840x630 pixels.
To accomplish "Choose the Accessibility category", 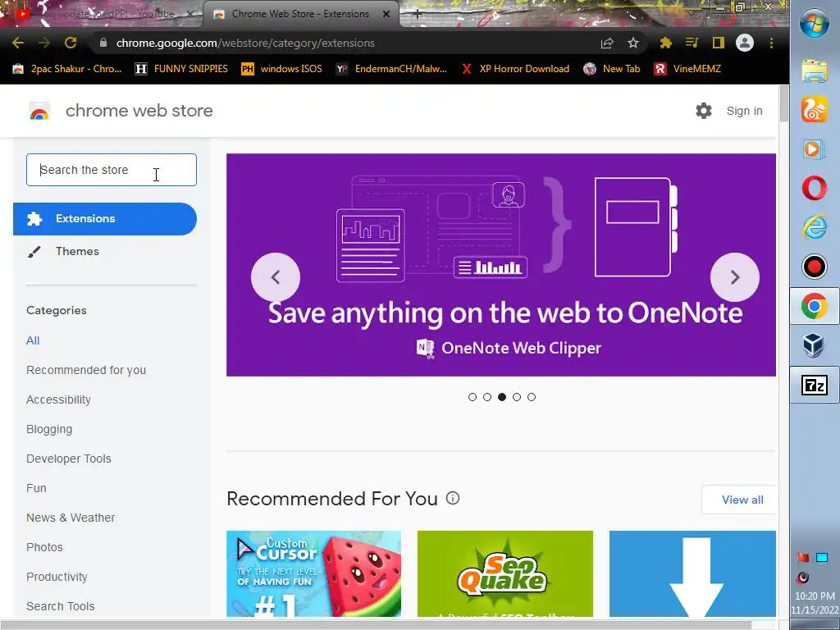I will (x=58, y=399).
